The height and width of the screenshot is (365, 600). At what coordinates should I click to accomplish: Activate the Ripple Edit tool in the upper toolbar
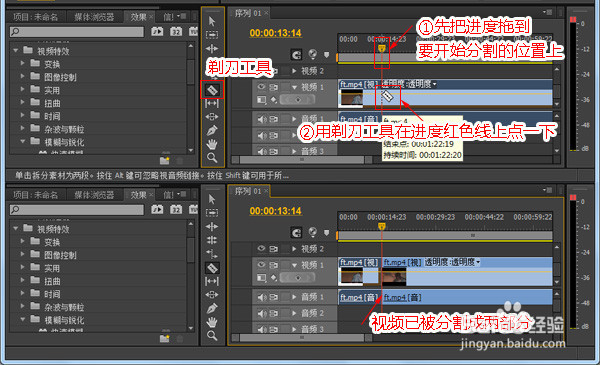click(x=212, y=49)
